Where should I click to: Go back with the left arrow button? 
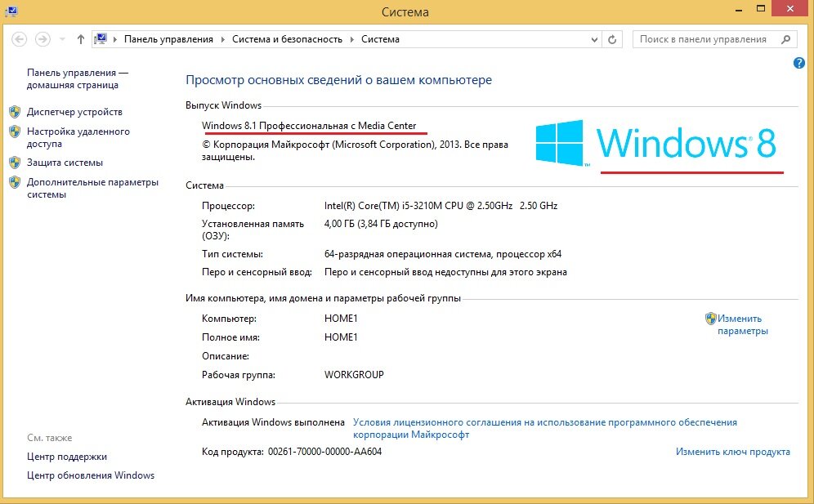(20, 39)
